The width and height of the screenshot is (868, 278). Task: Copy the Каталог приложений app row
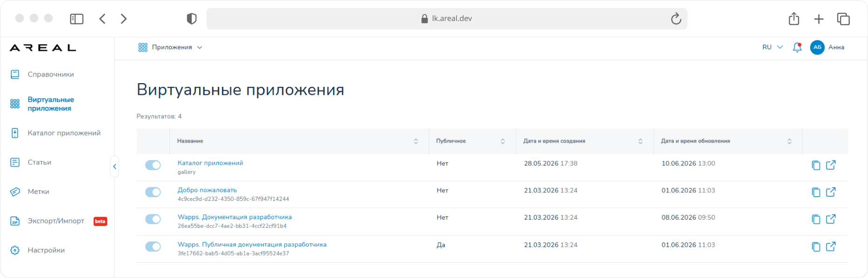(x=816, y=165)
